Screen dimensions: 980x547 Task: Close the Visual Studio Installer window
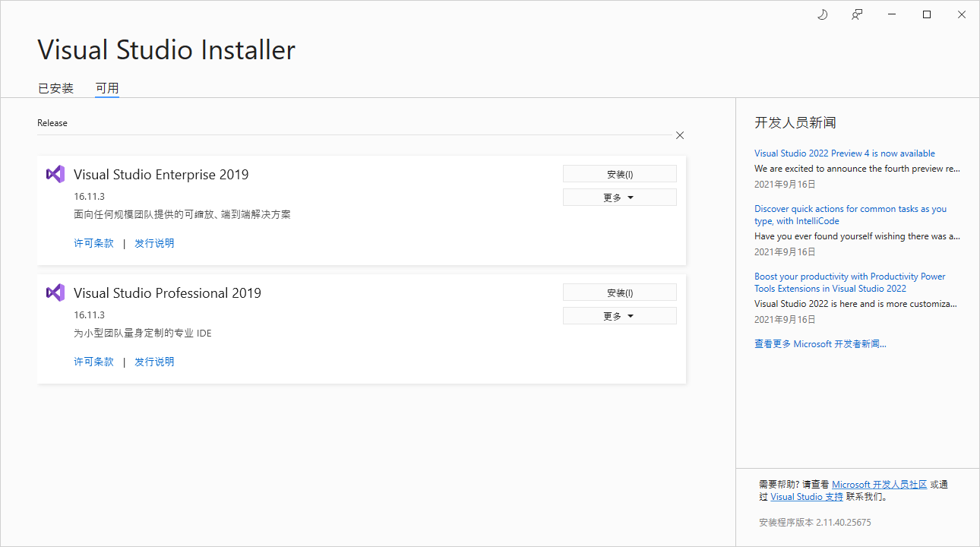(962, 14)
